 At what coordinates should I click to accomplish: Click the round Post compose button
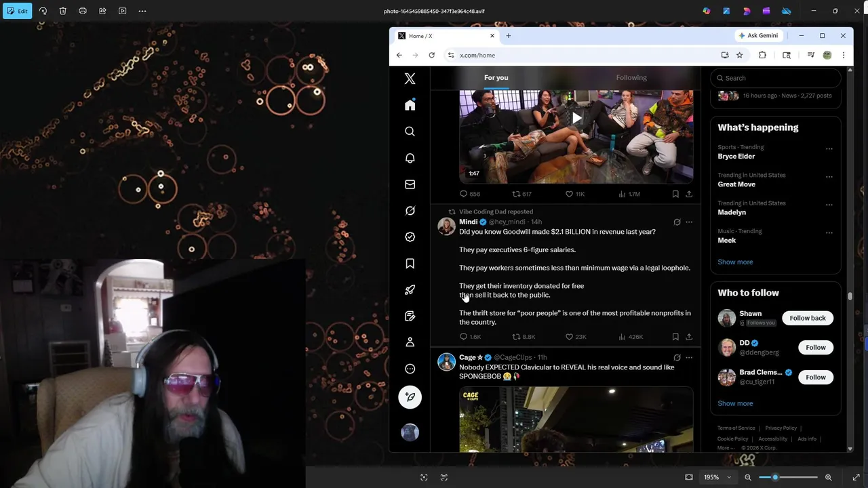(410, 397)
